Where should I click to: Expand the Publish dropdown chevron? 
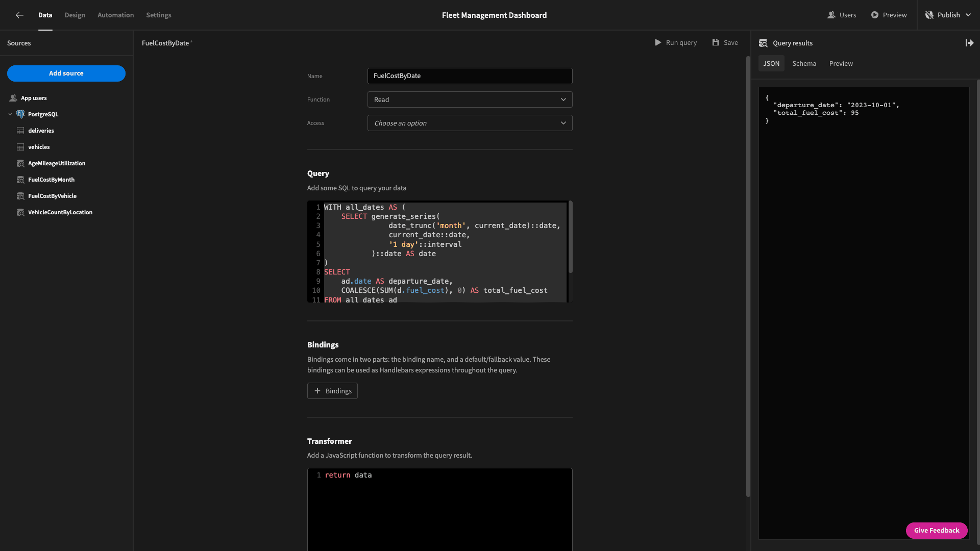[968, 15]
